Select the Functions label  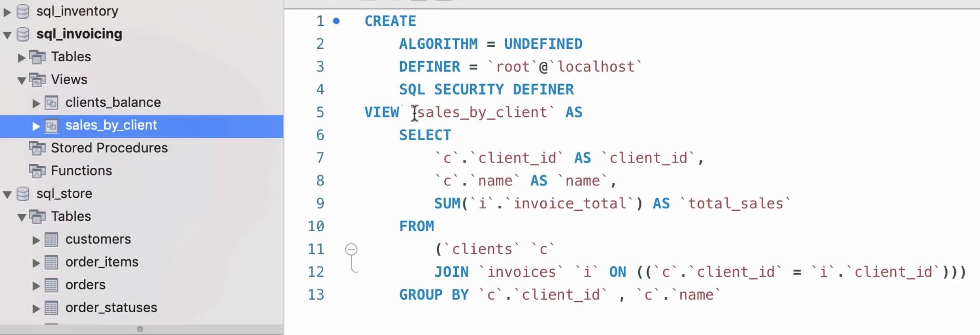pos(81,171)
